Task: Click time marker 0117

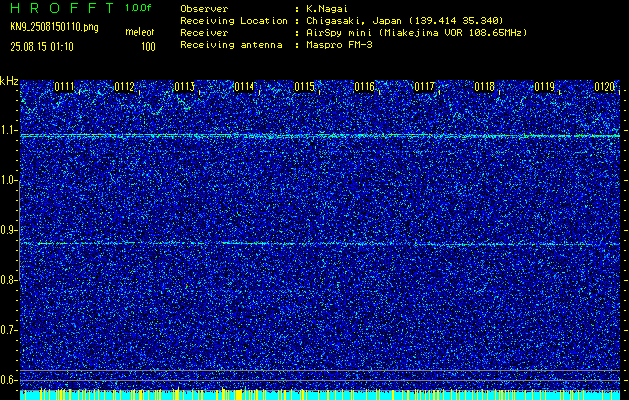Action: (x=424, y=87)
